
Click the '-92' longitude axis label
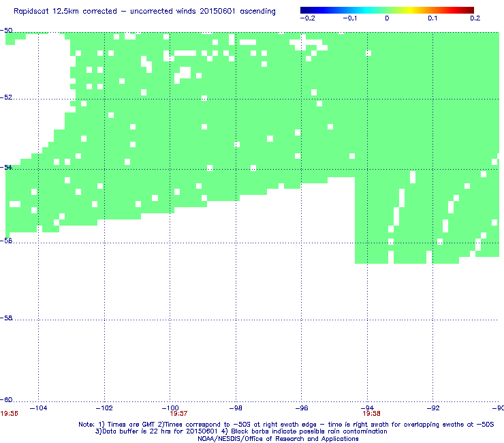(x=433, y=408)
